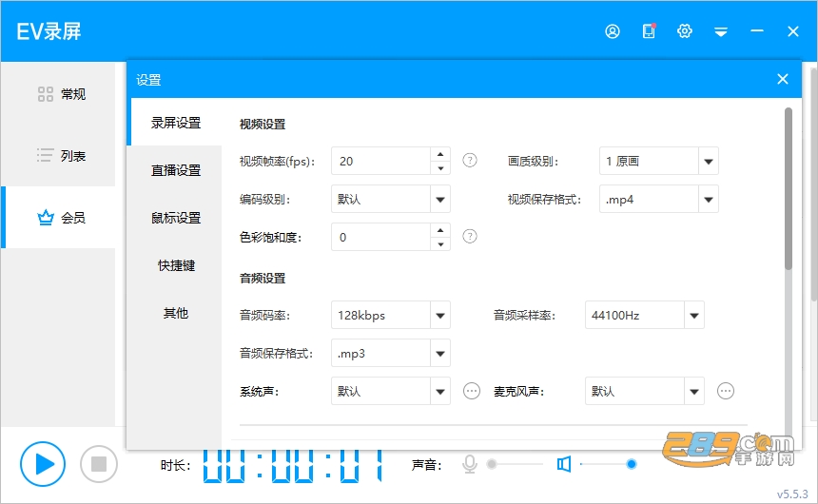Open the user account icon
The height and width of the screenshot is (504, 818).
point(613,31)
